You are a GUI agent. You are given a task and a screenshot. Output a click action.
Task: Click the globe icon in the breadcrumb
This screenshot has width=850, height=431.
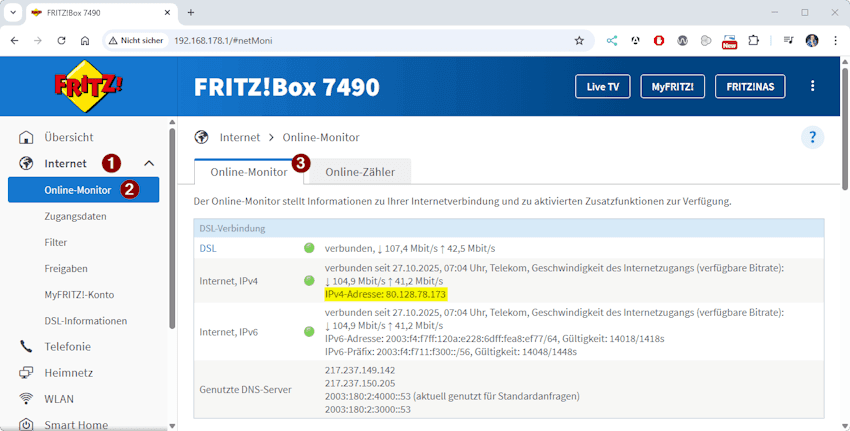click(x=202, y=137)
